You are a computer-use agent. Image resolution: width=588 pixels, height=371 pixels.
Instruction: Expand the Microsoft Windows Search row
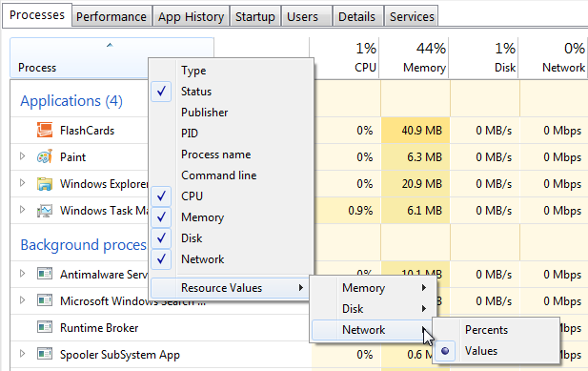pos(23,300)
